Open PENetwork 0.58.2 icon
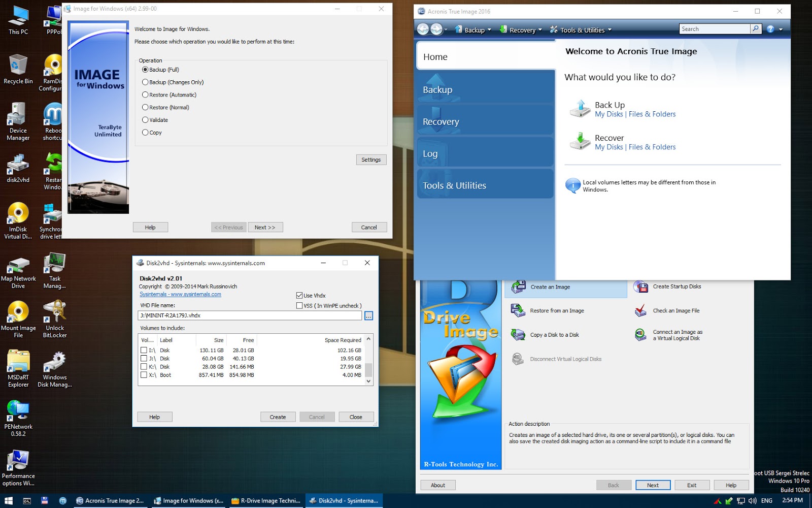 point(18,418)
